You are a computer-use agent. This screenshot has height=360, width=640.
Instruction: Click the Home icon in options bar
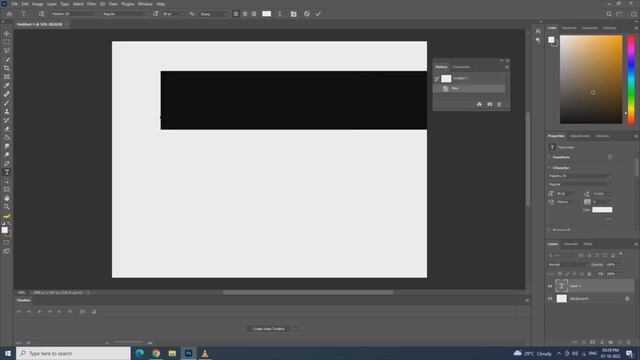[x=9, y=14]
